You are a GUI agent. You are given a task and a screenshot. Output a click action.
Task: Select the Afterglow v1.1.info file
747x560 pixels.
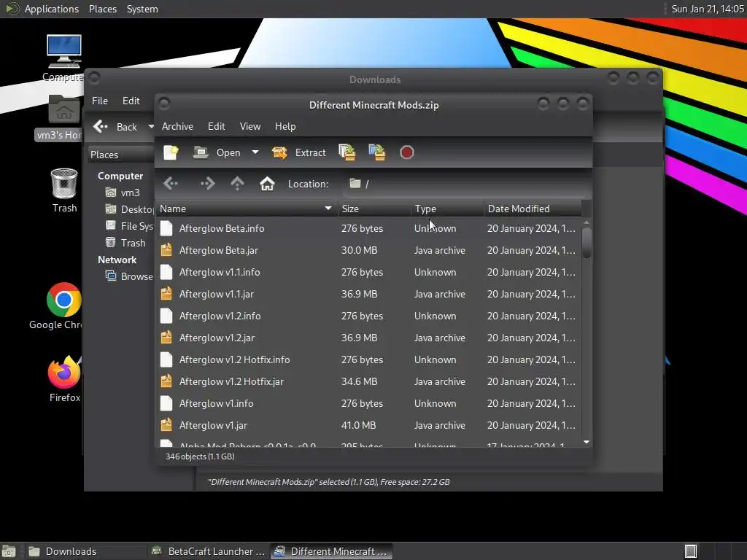(368, 272)
